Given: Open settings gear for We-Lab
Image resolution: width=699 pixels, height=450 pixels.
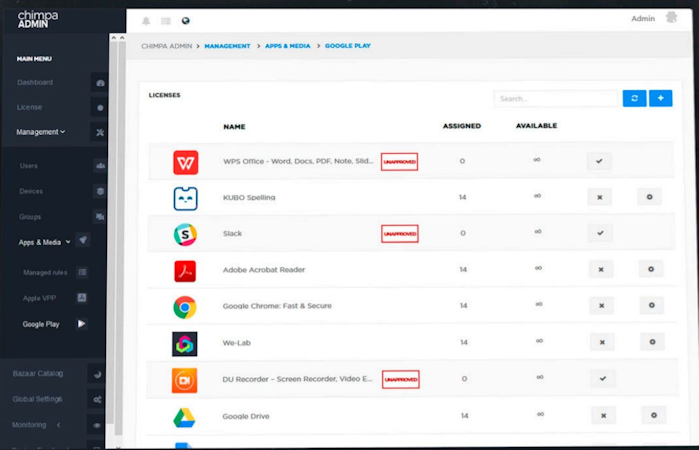Looking at the screenshot, I should 652,342.
